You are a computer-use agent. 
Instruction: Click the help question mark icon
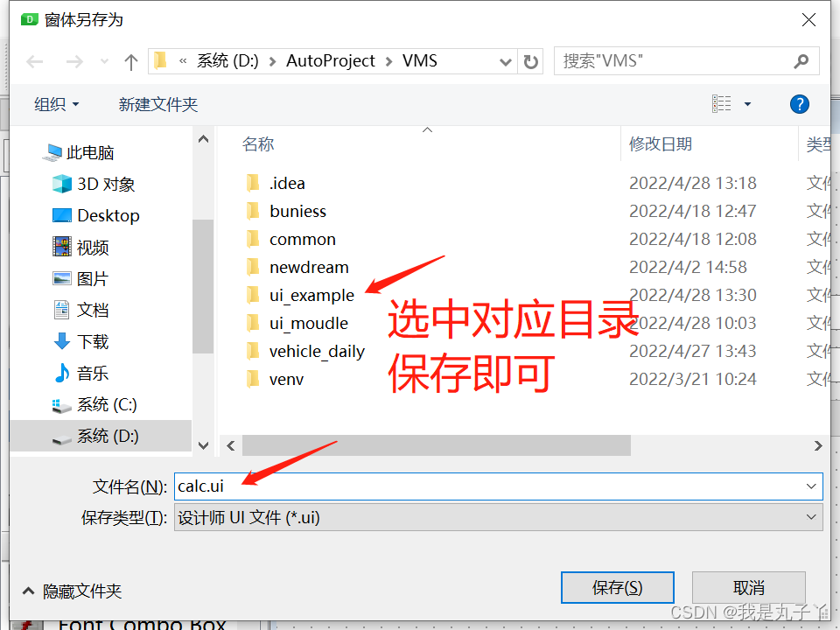coord(799,104)
